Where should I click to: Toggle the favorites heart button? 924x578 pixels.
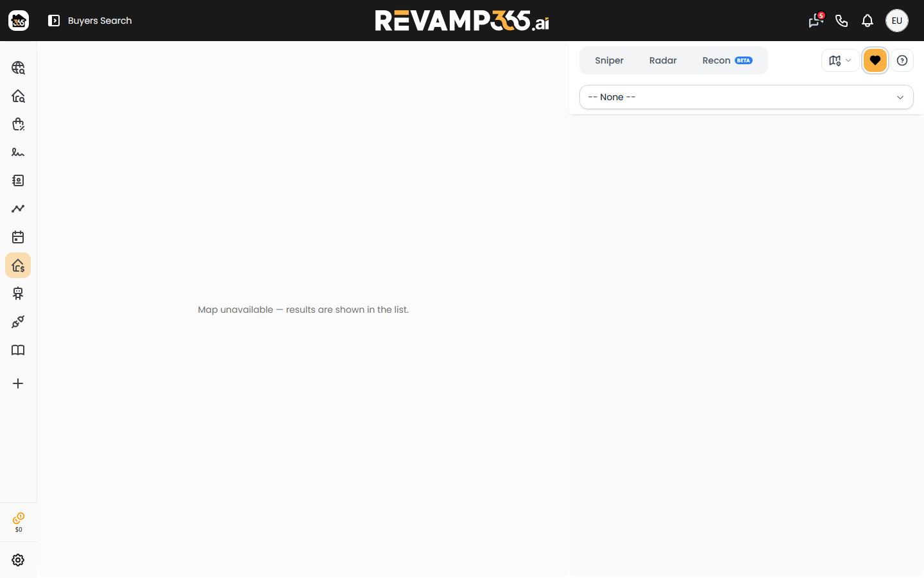pyautogui.click(x=875, y=60)
